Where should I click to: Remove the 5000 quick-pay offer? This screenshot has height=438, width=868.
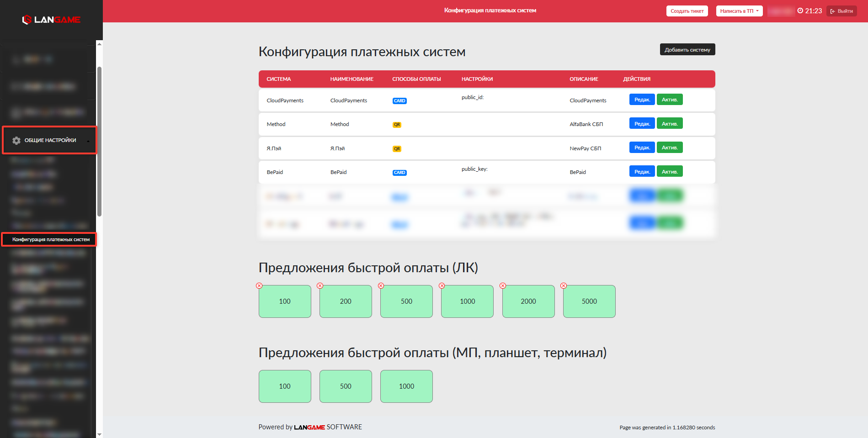tap(564, 285)
